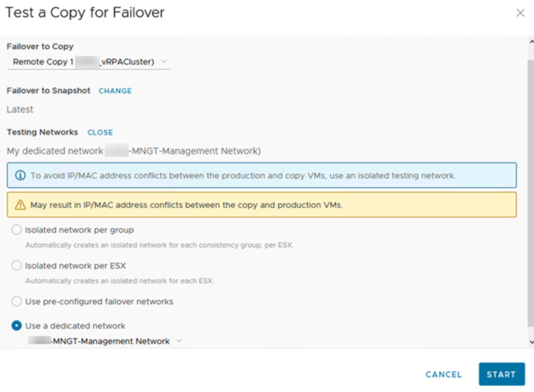Click the IP/MAC conflict warning banner
The height and width of the screenshot is (392, 534).
pyautogui.click(x=262, y=205)
